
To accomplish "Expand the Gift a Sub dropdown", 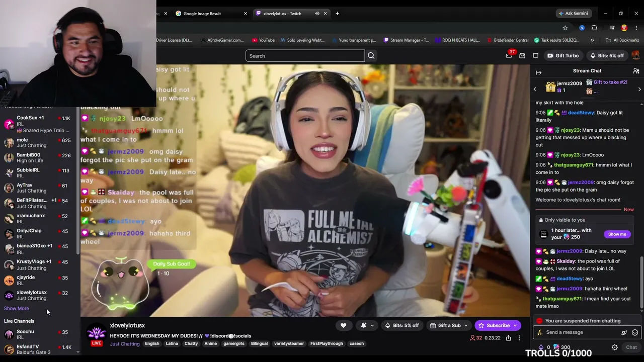I will (x=466, y=326).
